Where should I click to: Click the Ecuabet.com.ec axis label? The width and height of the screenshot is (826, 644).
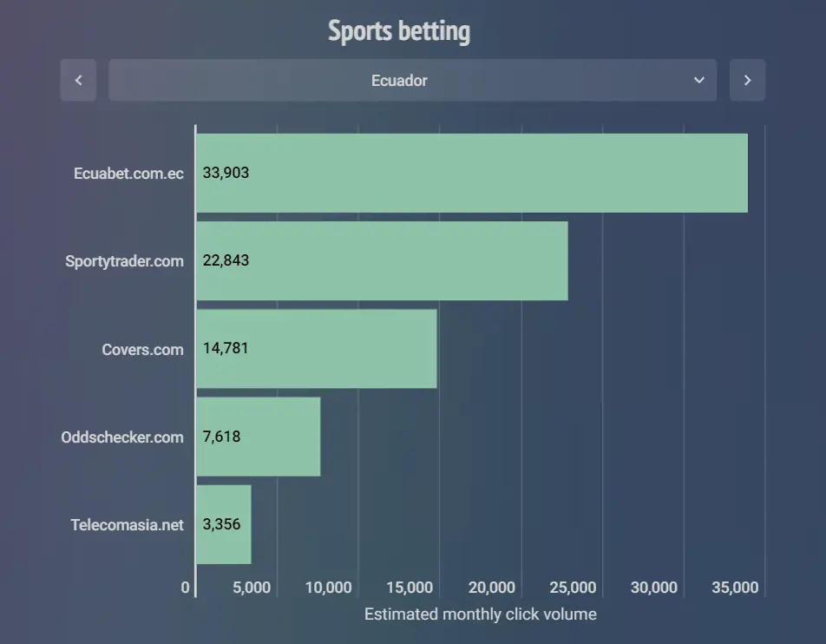(128, 174)
